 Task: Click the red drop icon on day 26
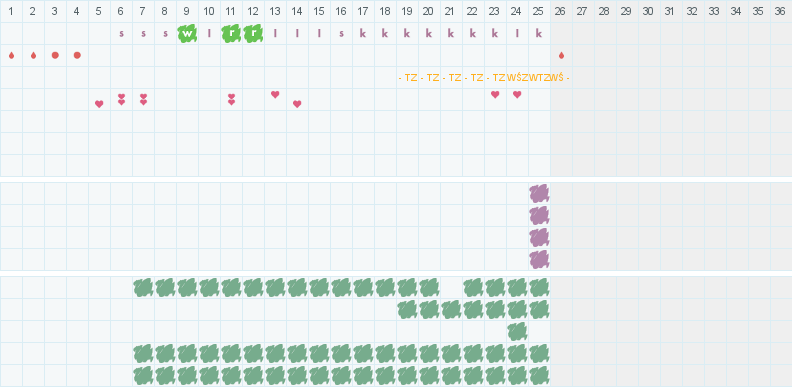pos(561,56)
